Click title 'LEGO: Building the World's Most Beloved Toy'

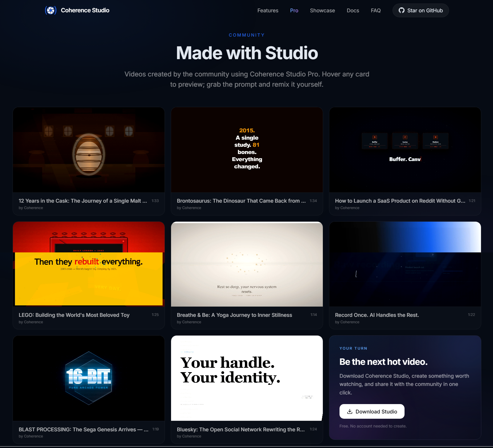tap(74, 315)
